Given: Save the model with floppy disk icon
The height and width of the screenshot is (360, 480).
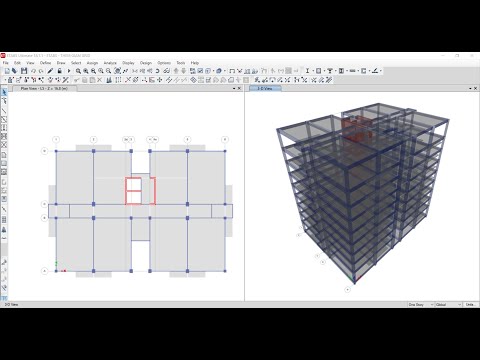Looking at the screenshot, I should pyautogui.click(x=24, y=71).
